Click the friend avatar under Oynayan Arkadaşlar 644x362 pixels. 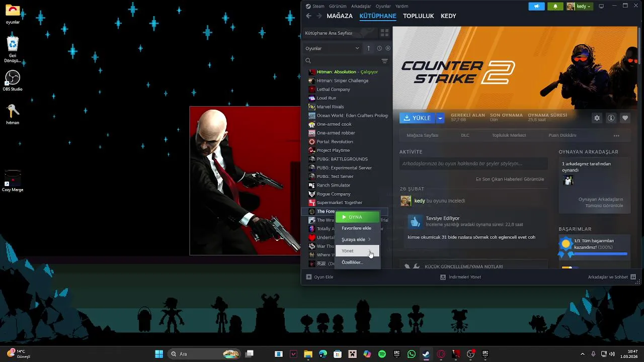pos(568,180)
